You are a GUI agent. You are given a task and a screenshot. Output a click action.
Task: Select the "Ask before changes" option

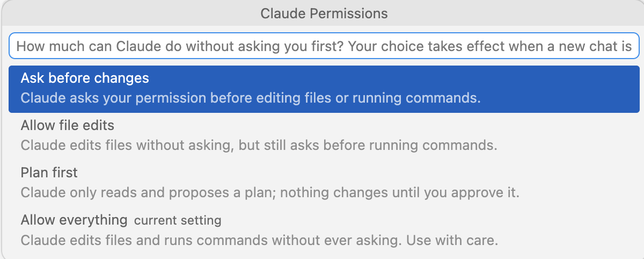click(324, 89)
